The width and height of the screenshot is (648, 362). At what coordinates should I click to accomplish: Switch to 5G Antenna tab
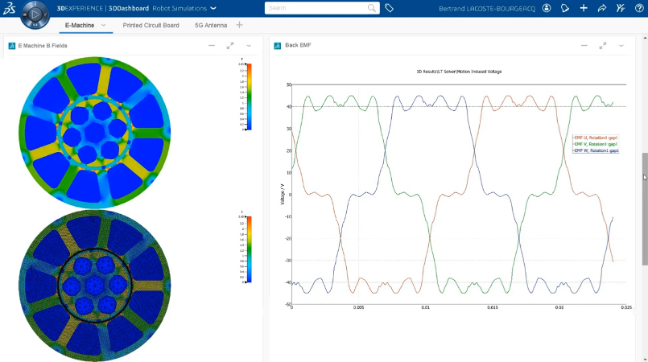click(x=211, y=25)
